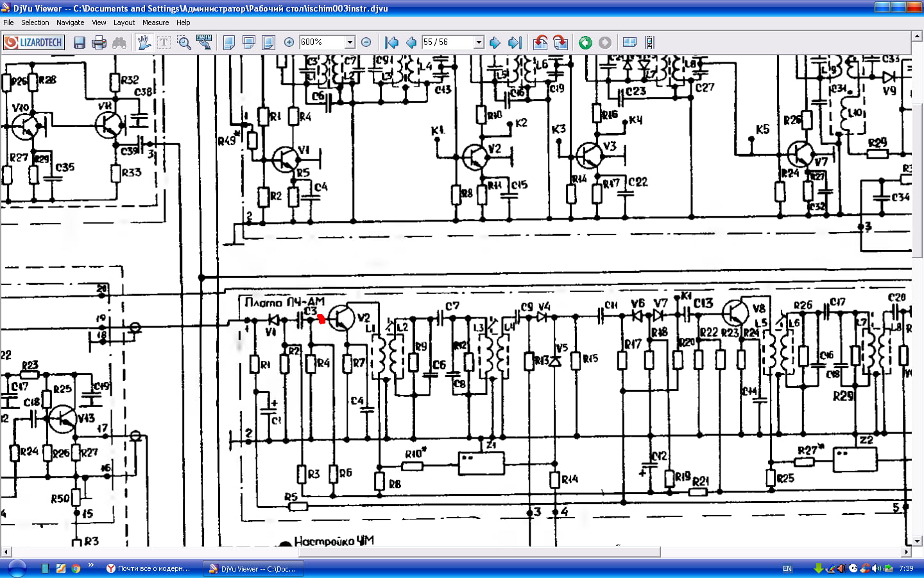Click the Save document icon
924x578 pixels.
(80, 42)
